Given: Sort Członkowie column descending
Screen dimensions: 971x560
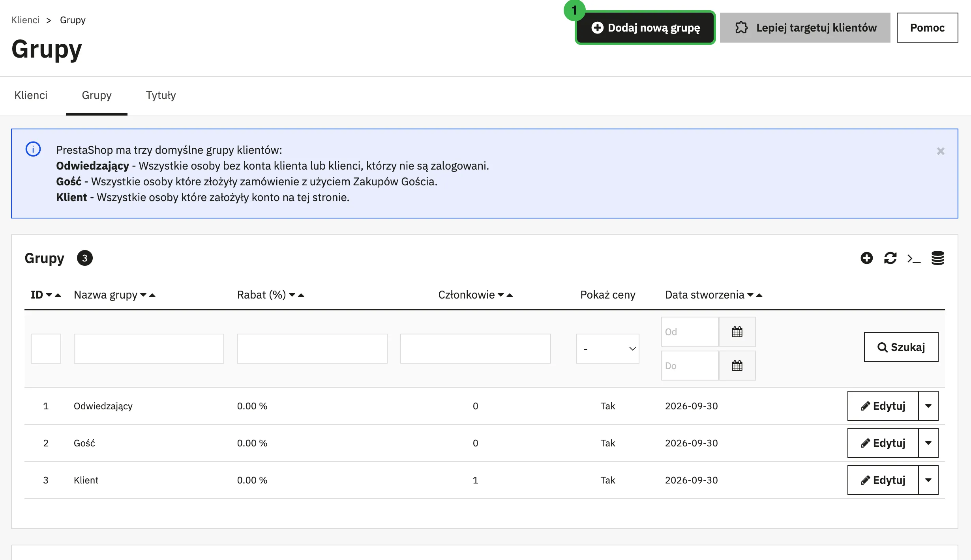Looking at the screenshot, I should (501, 295).
